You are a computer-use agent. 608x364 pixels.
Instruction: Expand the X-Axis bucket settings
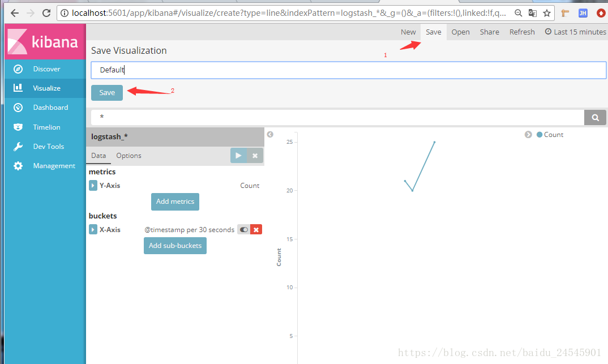click(93, 229)
